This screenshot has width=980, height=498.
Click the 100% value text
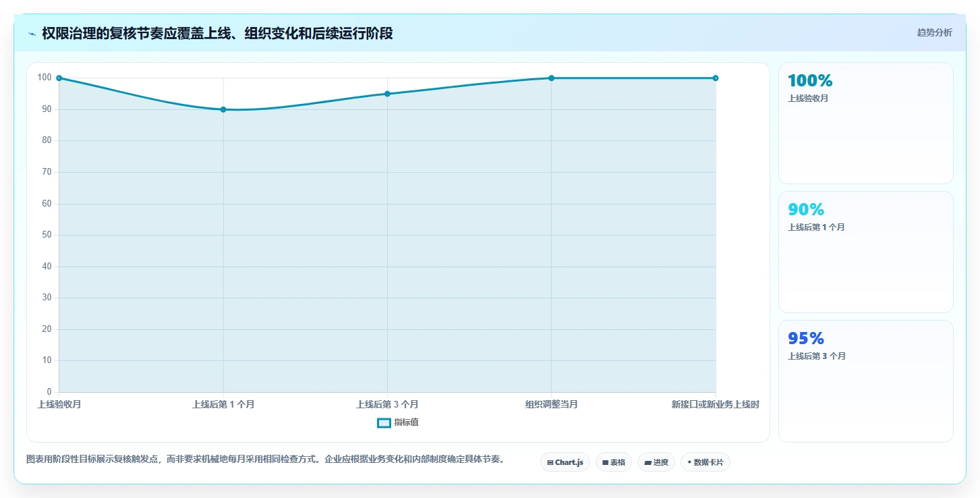point(810,81)
